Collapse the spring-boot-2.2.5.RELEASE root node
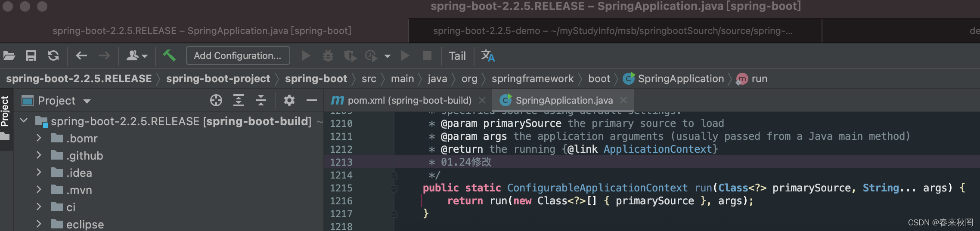980x231 pixels. point(24,121)
